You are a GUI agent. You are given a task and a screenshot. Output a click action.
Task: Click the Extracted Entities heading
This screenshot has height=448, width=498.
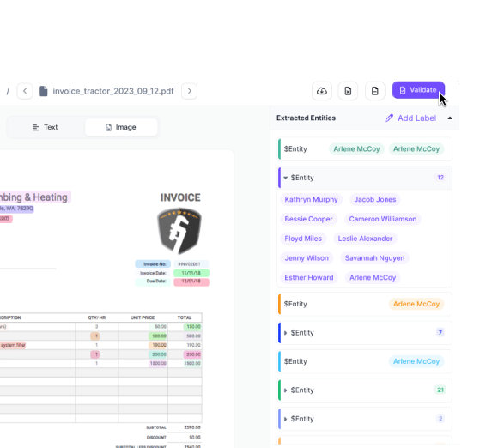click(x=306, y=118)
